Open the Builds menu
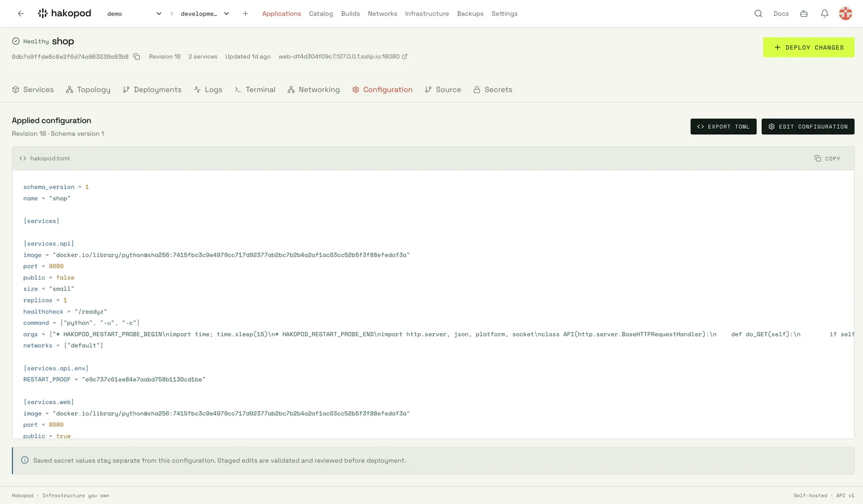Screen dimensions: 863x504 click(351, 14)
